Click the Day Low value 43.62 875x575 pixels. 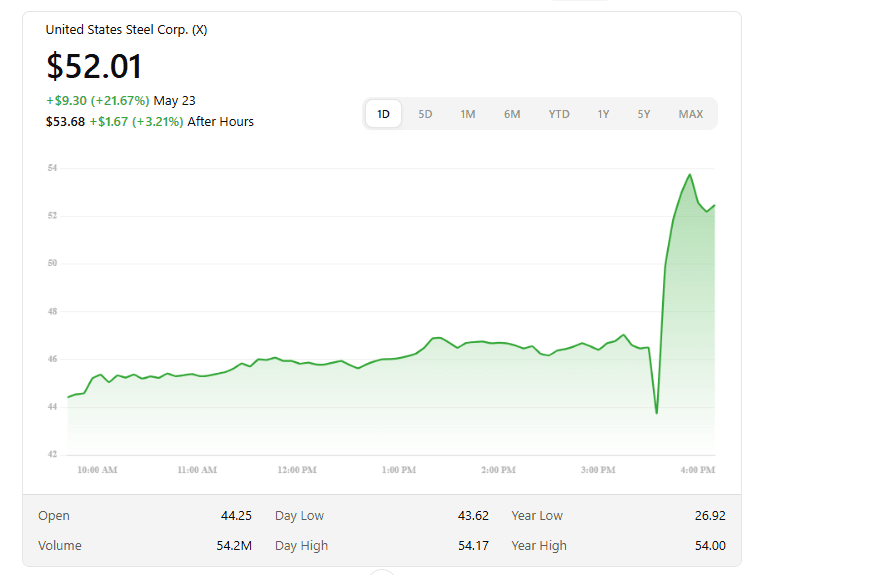[x=473, y=515]
